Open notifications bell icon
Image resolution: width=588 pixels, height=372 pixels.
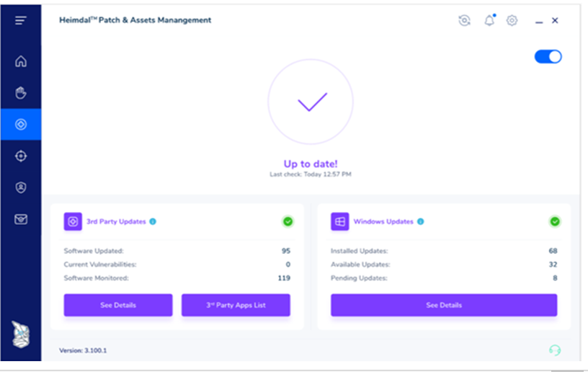(489, 20)
